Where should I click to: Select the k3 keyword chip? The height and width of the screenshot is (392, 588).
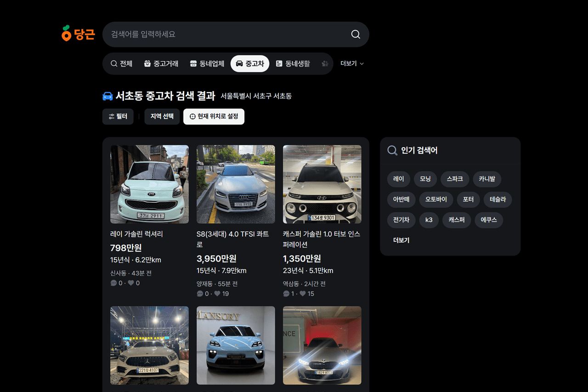(x=429, y=220)
